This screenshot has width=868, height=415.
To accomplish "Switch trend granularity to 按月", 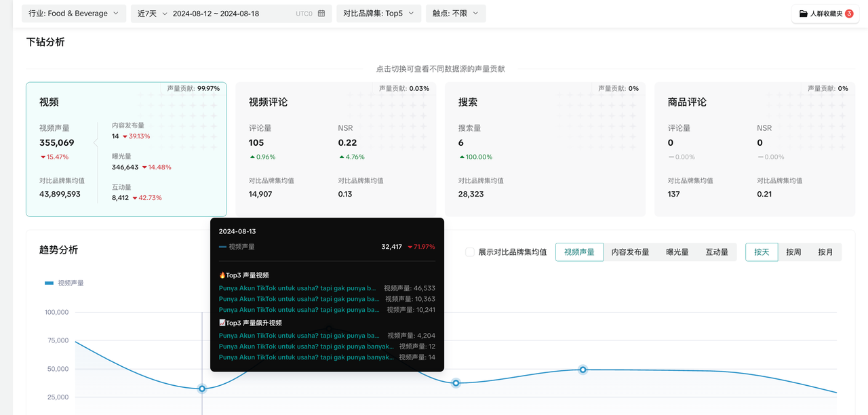I will (825, 252).
